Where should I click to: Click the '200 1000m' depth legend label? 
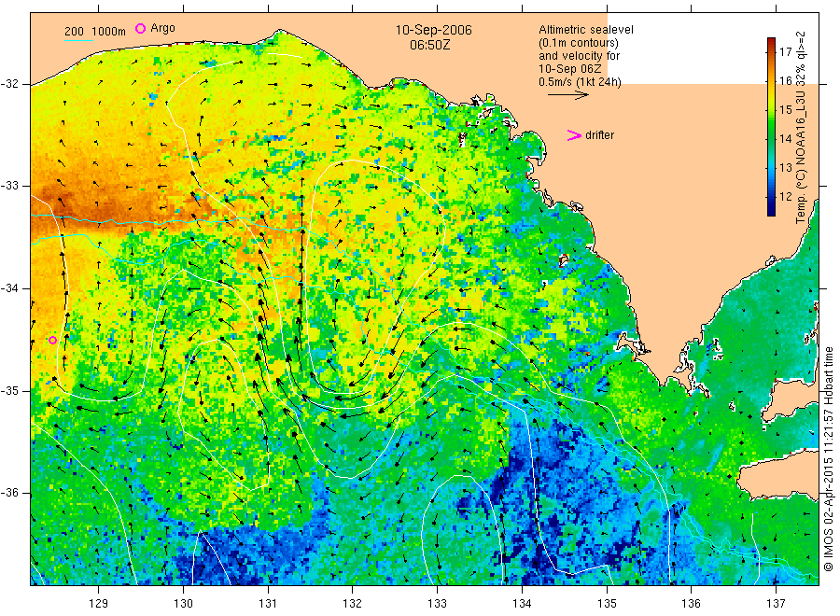95,32
